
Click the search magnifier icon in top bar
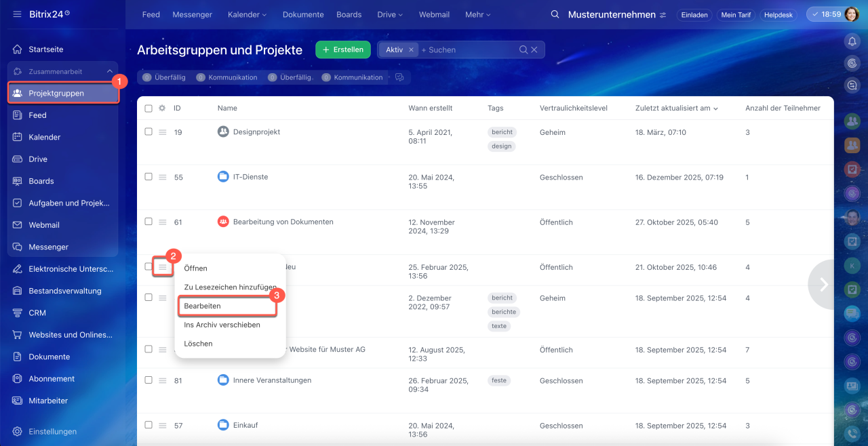coord(555,14)
